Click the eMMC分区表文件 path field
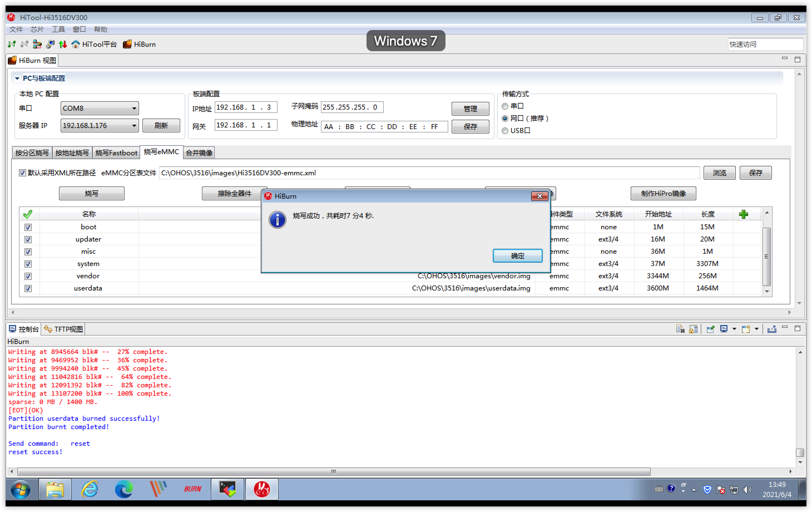 pos(429,173)
